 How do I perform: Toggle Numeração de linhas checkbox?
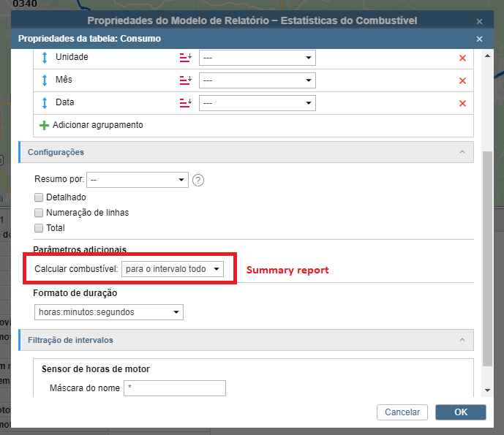39,213
